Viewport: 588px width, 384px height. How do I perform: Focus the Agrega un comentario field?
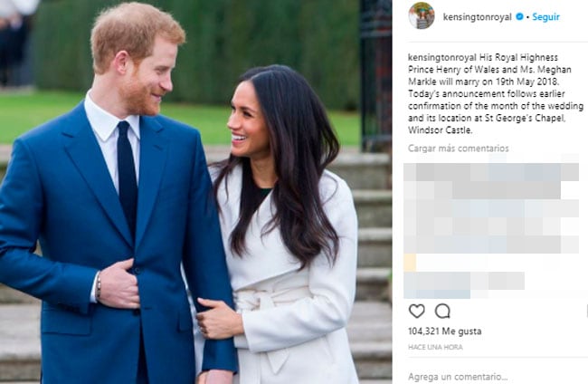coord(458,377)
